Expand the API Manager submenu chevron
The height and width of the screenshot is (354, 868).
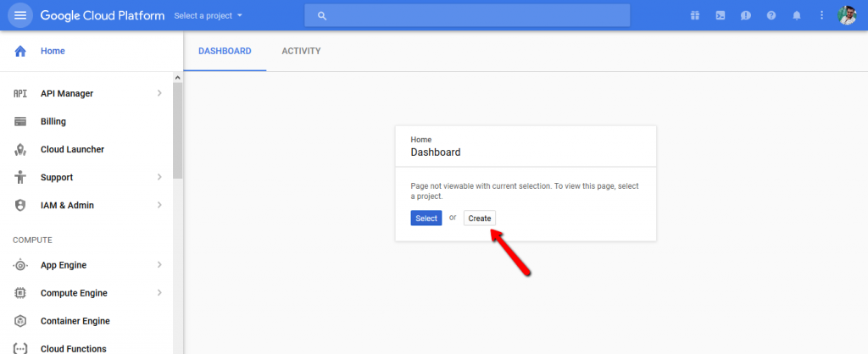(x=159, y=93)
